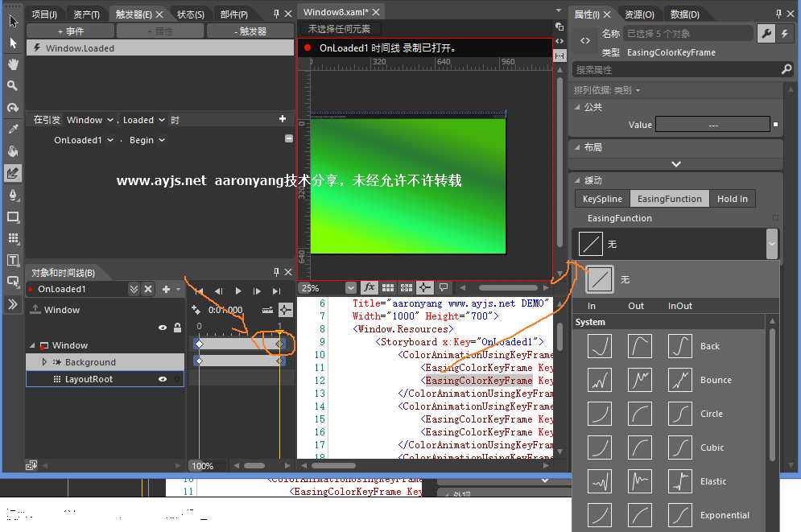Select the TextBlock tool
801x532 pixels.
[13, 261]
